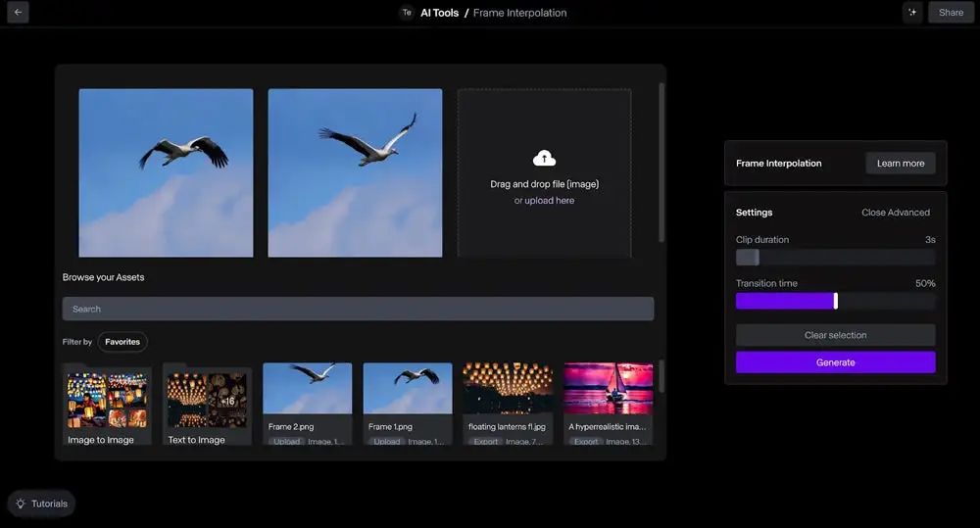Open the Learn more button
980x528 pixels.
[900, 164]
